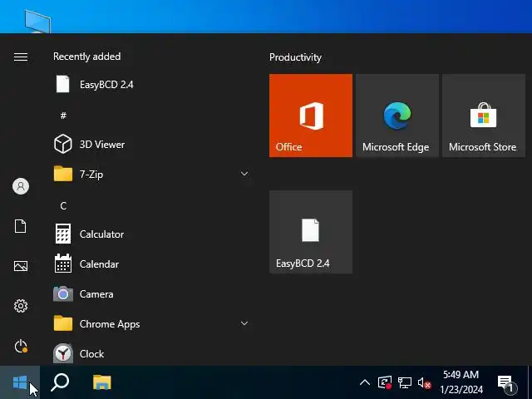Expand the 7-Zip folder chevron
This screenshot has width=532, height=399.
point(244,174)
